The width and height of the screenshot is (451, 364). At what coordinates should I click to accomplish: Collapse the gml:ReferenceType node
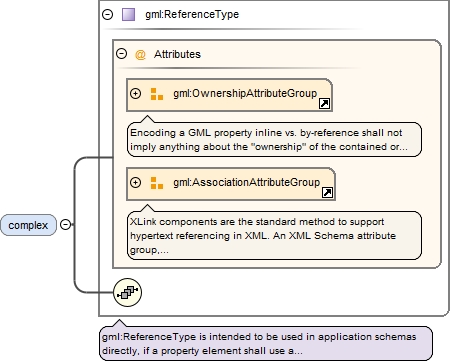coord(107,14)
